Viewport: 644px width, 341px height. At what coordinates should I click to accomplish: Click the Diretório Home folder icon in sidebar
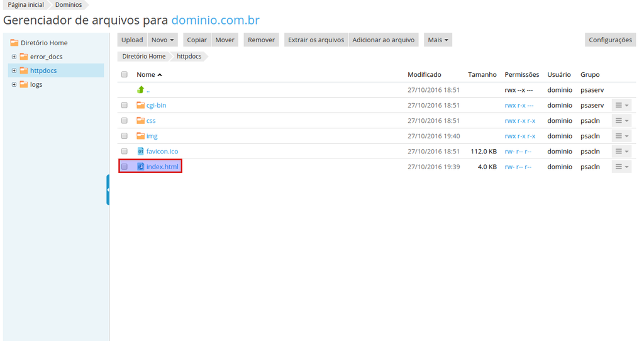tap(14, 43)
